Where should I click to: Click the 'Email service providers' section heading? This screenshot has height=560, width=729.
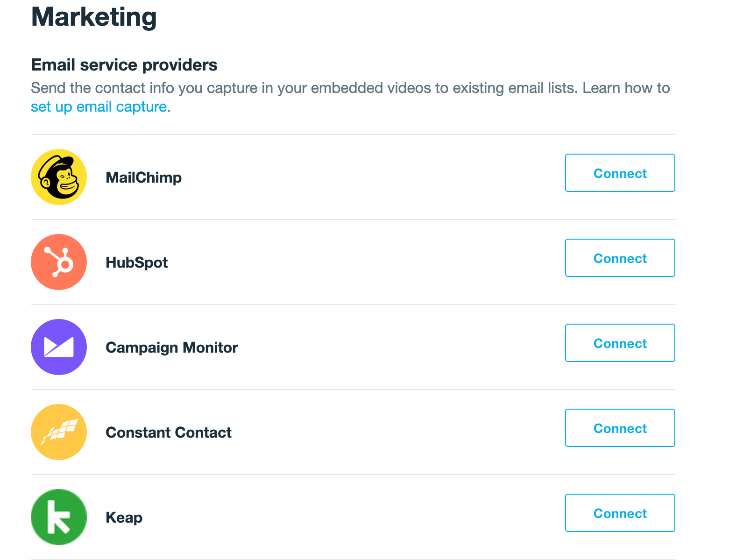coord(124,65)
